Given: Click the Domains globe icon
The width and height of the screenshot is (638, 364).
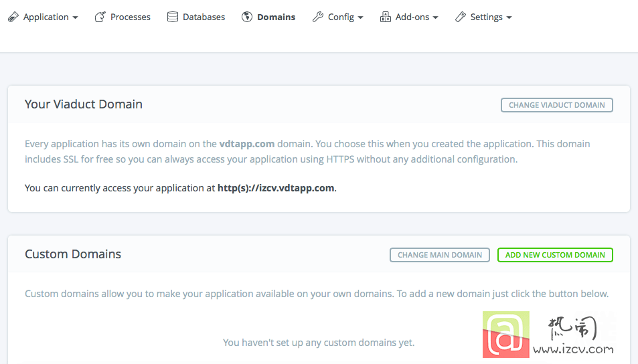Looking at the screenshot, I should coord(246,17).
